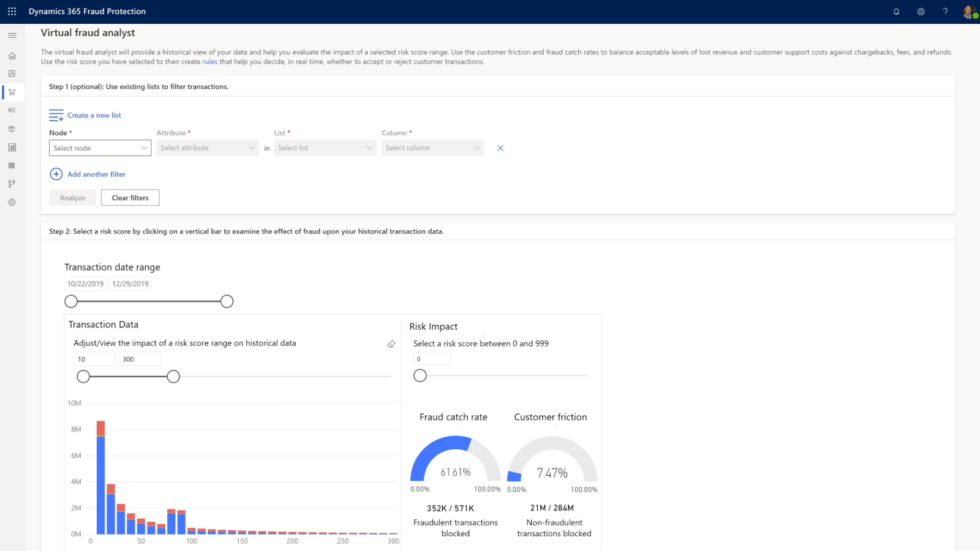
Task: Click the end date field 12/29/2019
Action: click(x=130, y=284)
